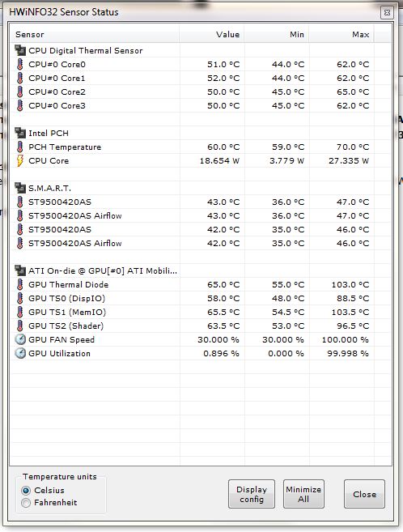Click thermometer icon beside GPU TS2 (Shader)
Image resolution: width=403 pixels, height=532 pixels.
20,326
